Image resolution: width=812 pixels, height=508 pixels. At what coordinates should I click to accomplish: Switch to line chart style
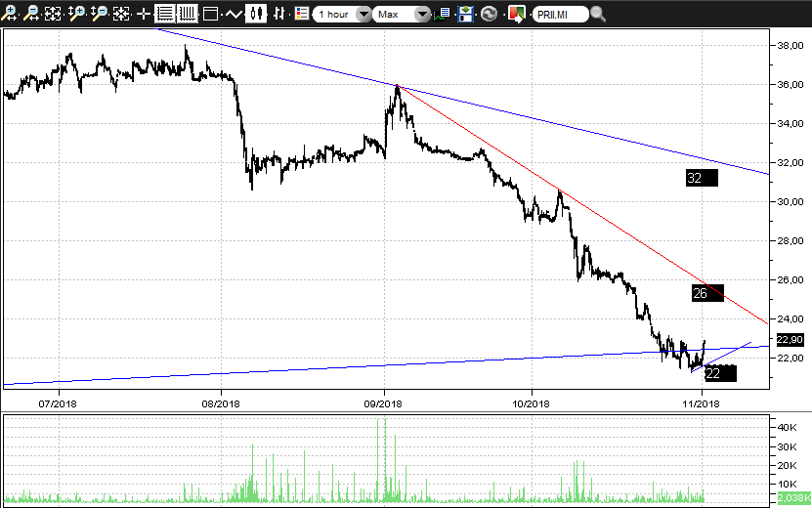(234, 14)
